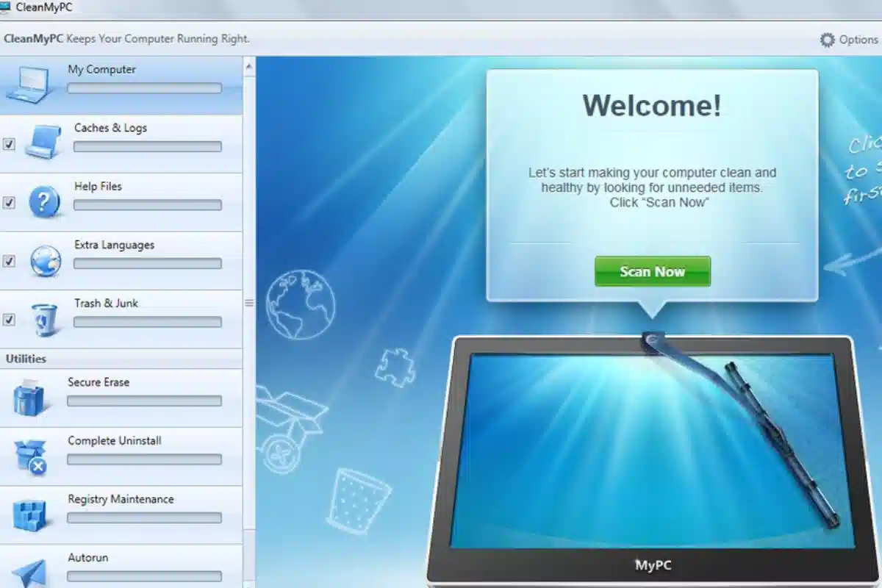Disable the Trash & Junk checkbox

point(9,319)
